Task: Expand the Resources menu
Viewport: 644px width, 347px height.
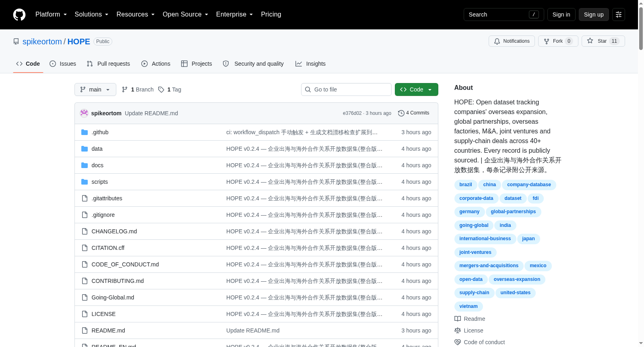Action: (x=136, y=15)
